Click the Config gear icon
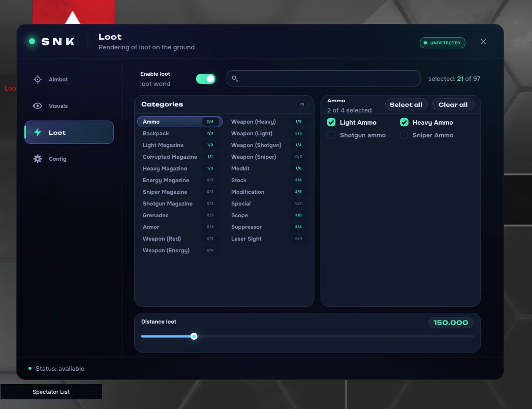Screen dimensions: 532x409 [x=38, y=159]
